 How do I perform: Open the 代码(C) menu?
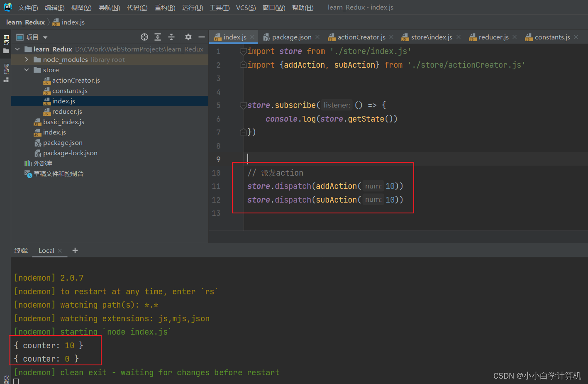tap(137, 7)
